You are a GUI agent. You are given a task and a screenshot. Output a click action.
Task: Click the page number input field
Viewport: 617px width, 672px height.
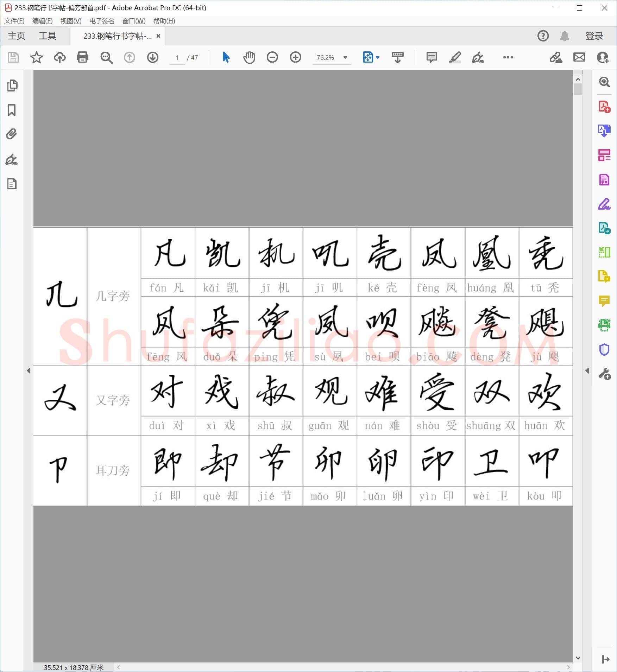point(177,57)
